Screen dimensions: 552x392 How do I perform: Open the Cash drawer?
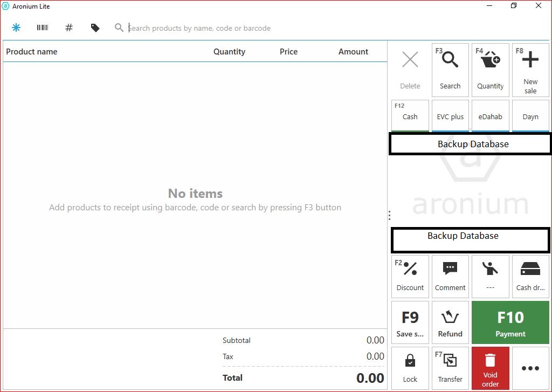[x=530, y=277]
